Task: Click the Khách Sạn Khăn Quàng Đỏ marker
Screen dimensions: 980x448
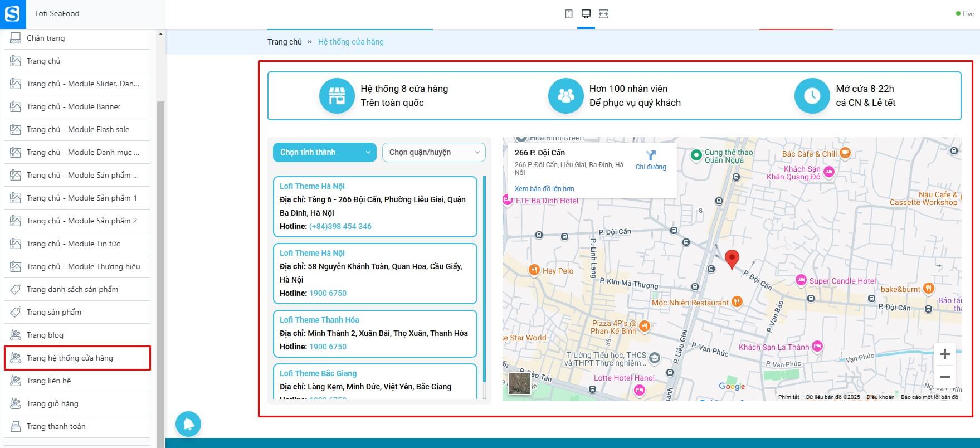Action: tap(829, 172)
